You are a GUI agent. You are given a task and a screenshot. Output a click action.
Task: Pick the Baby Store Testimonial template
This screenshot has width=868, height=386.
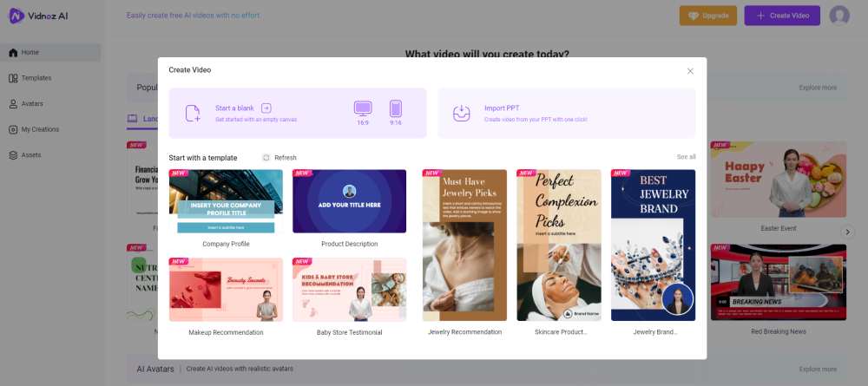349,290
